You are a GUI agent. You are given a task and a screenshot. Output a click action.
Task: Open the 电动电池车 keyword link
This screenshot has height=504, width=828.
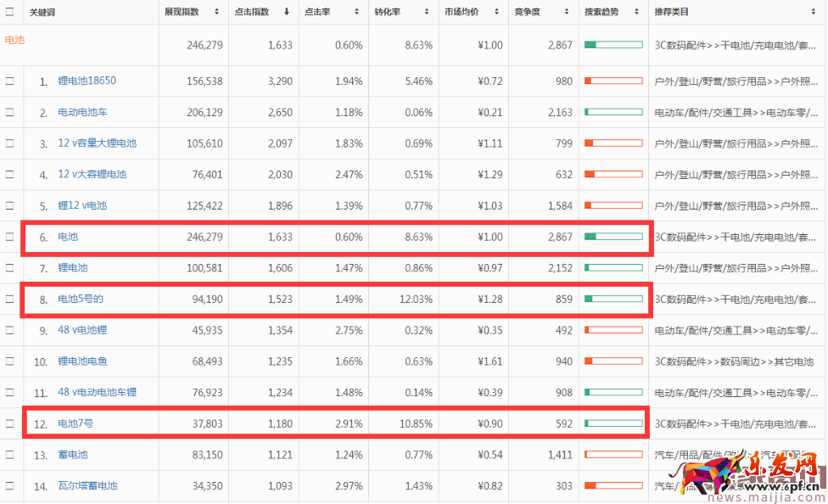82,112
